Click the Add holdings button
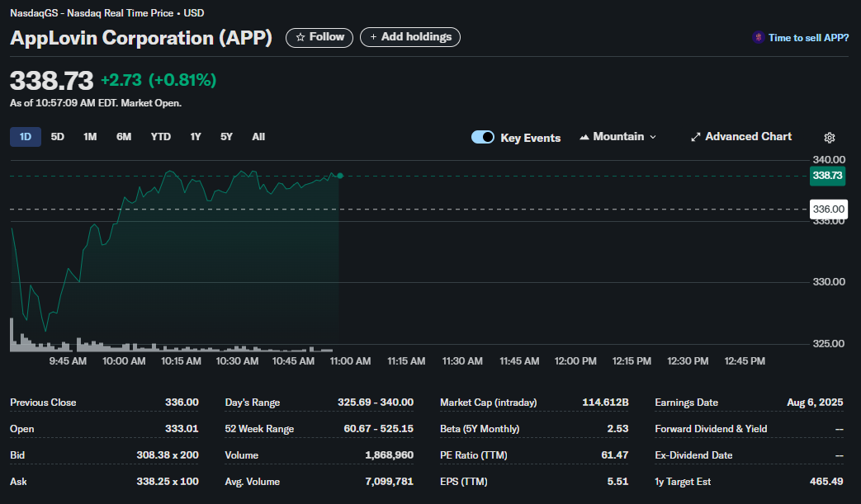This screenshot has width=861, height=504. (410, 37)
